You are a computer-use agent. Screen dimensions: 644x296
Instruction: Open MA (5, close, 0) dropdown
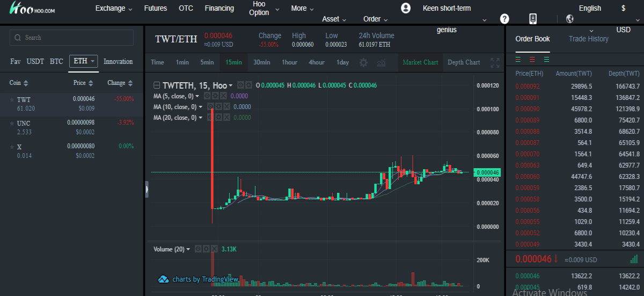point(197,96)
